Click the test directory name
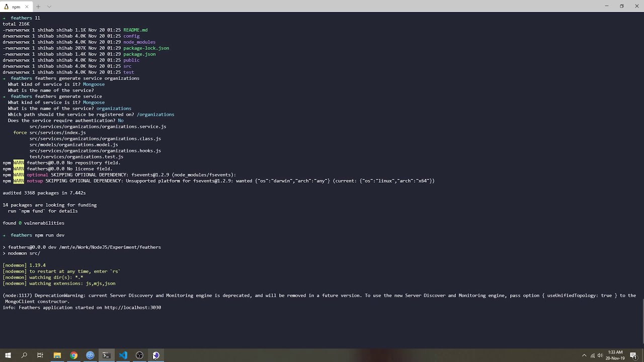 [x=129, y=72]
